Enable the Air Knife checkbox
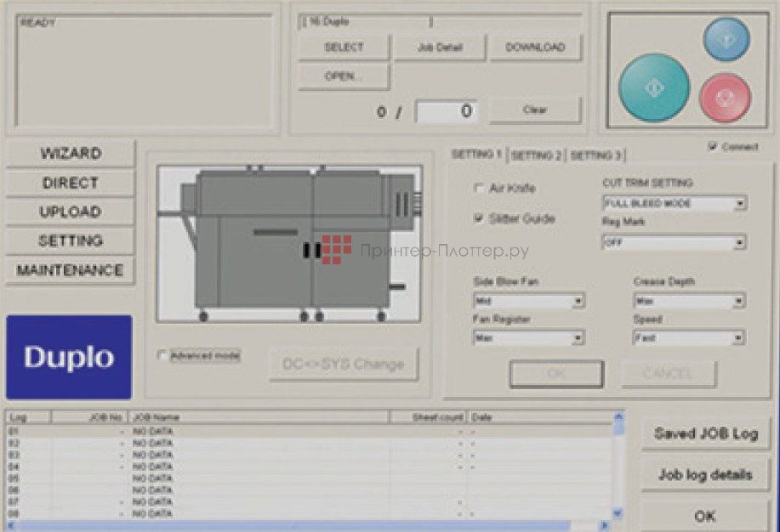The image size is (780, 532). click(x=479, y=188)
